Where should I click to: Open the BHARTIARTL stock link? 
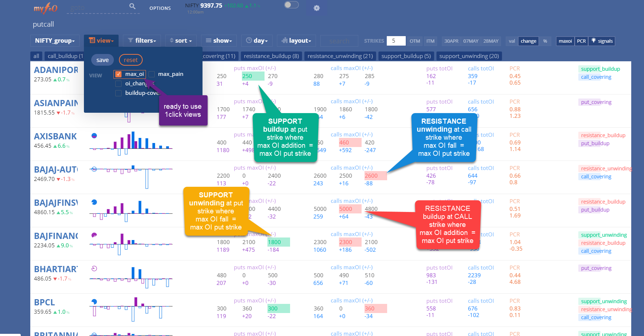pos(56,269)
